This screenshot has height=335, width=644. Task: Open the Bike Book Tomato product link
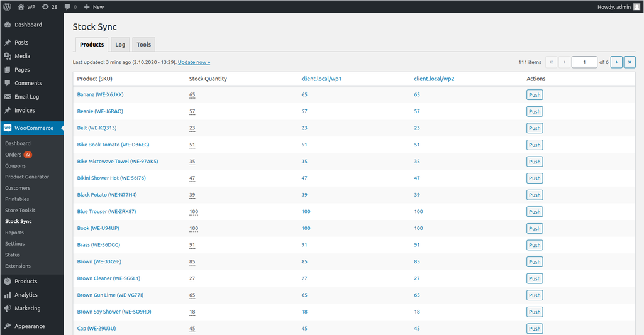pyautogui.click(x=113, y=145)
